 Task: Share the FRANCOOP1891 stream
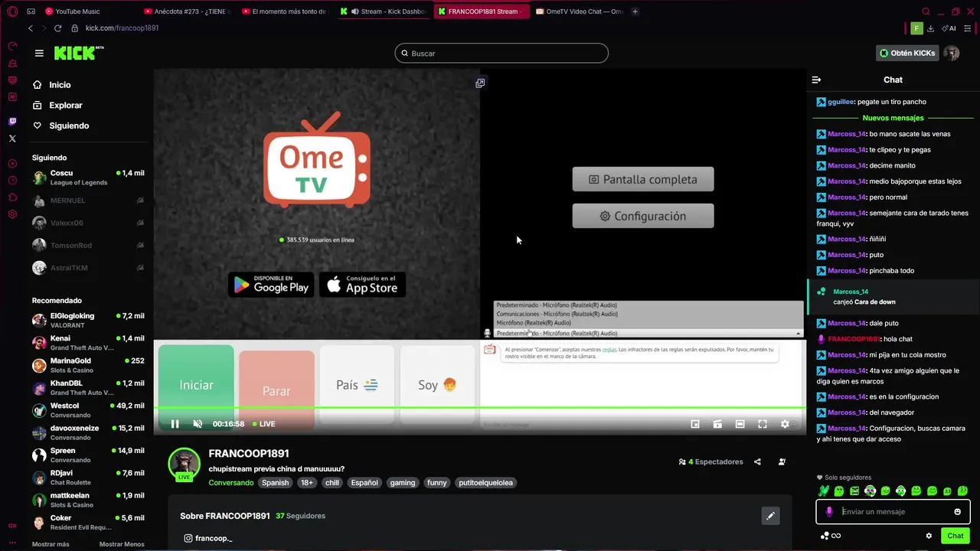pos(757,461)
